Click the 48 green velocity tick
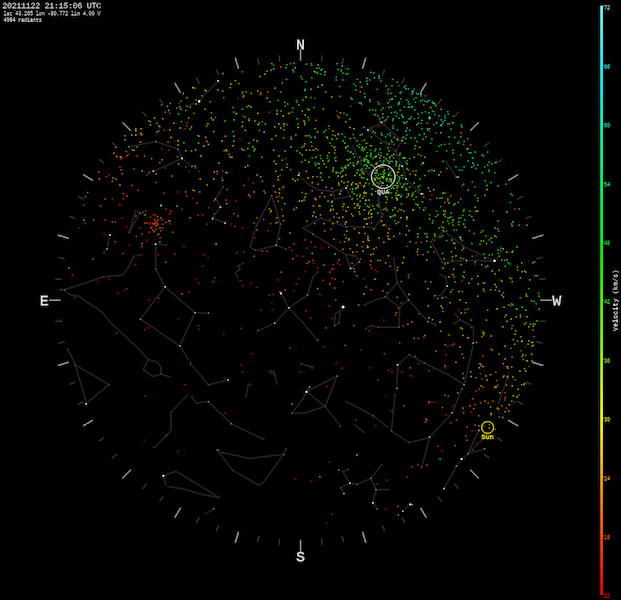 [x=607, y=243]
